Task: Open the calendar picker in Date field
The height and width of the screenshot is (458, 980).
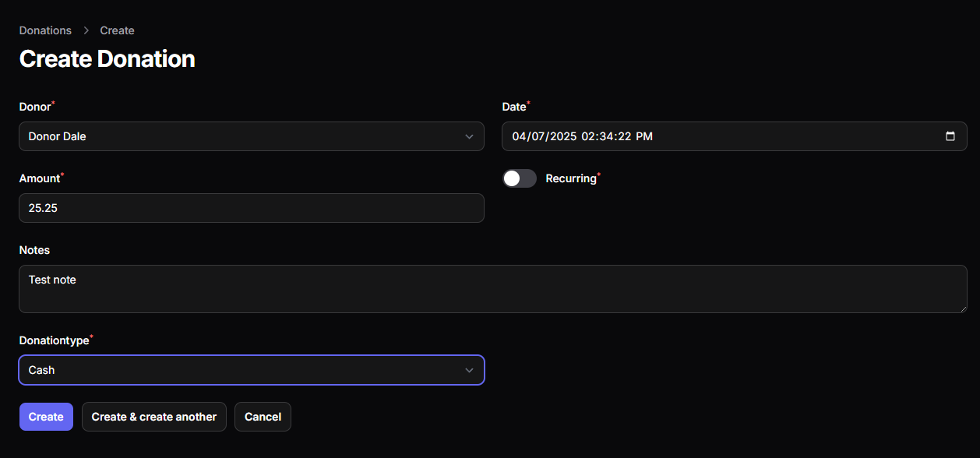Action: pyautogui.click(x=950, y=136)
